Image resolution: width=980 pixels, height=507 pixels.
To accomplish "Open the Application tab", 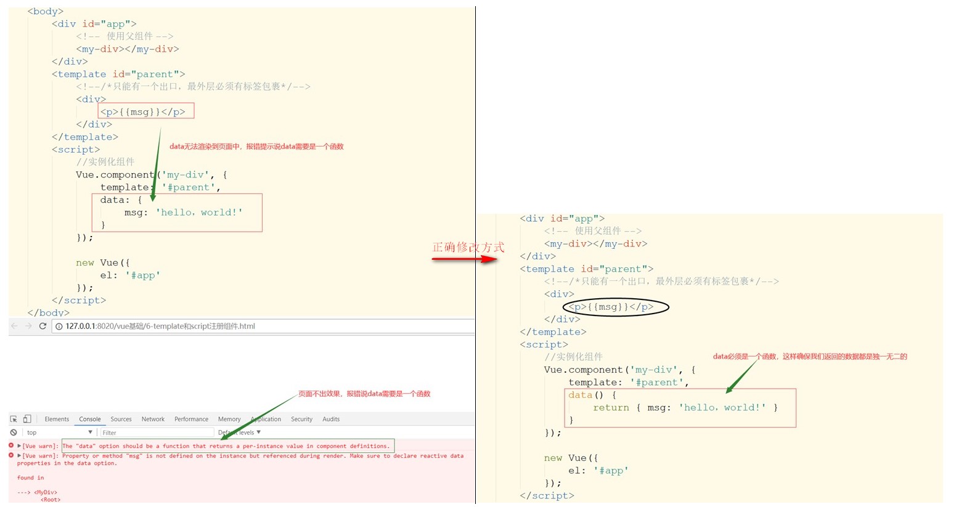I will coord(266,419).
